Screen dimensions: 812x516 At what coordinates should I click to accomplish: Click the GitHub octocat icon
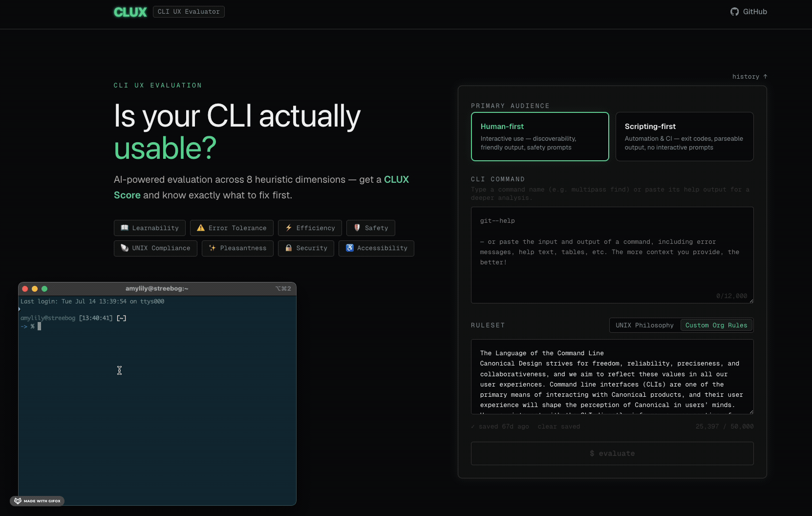pyautogui.click(x=734, y=12)
